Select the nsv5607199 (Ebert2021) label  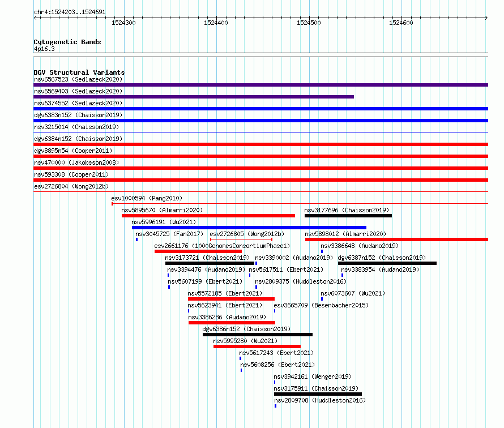tap(205, 281)
